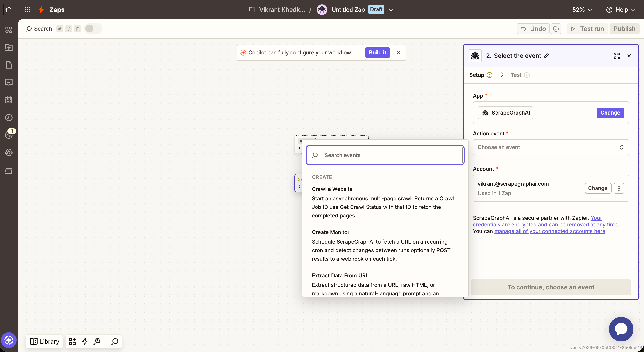
Task: Open the sidebar versions stack icon
Action: pos(9,170)
